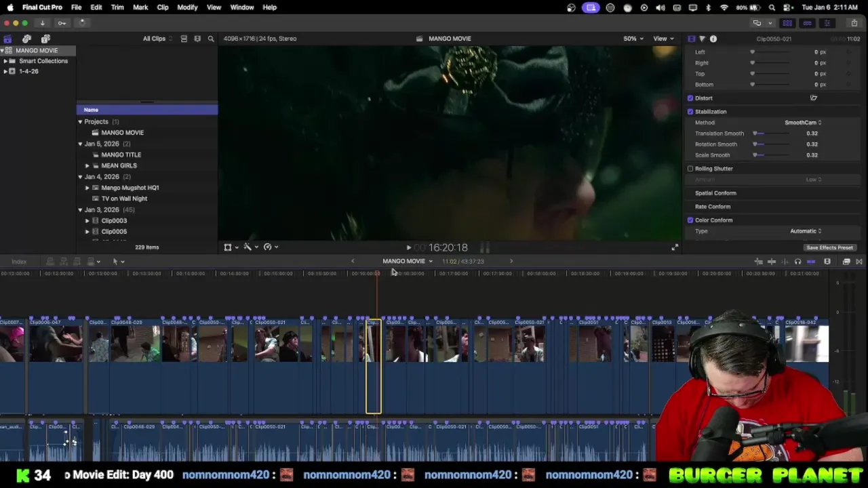
Task: Open the Effects browser icon
Action: coord(846,262)
